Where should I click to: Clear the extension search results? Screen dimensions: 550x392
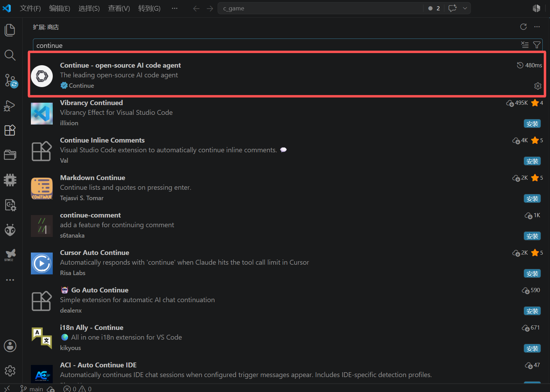pyautogui.click(x=525, y=45)
